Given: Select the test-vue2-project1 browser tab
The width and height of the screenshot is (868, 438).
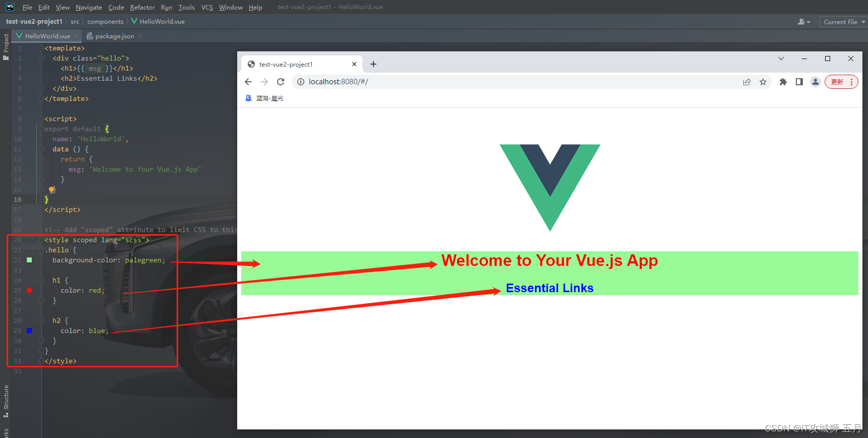Looking at the screenshot, I should click(302, 64).
